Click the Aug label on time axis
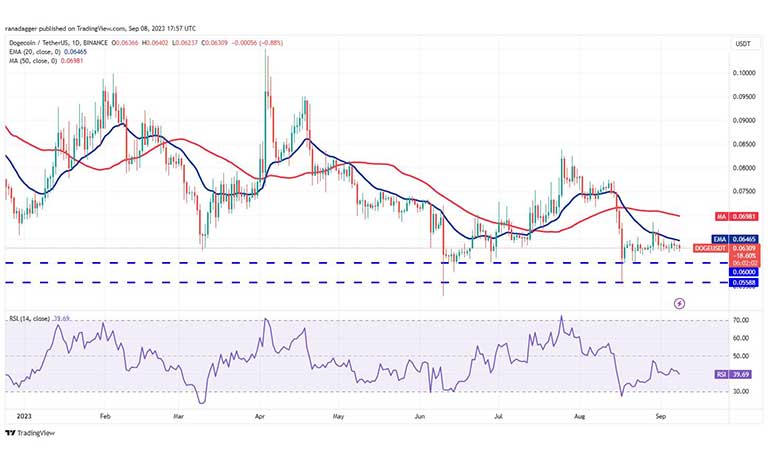This screenshot has width=768, height=463. point(579,416)
